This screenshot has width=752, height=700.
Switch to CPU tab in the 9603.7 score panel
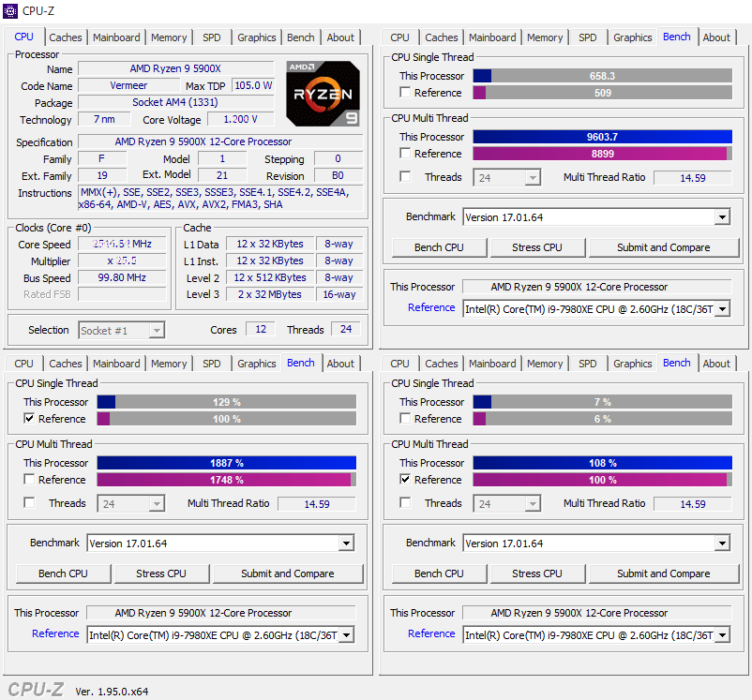coord(399,37)
